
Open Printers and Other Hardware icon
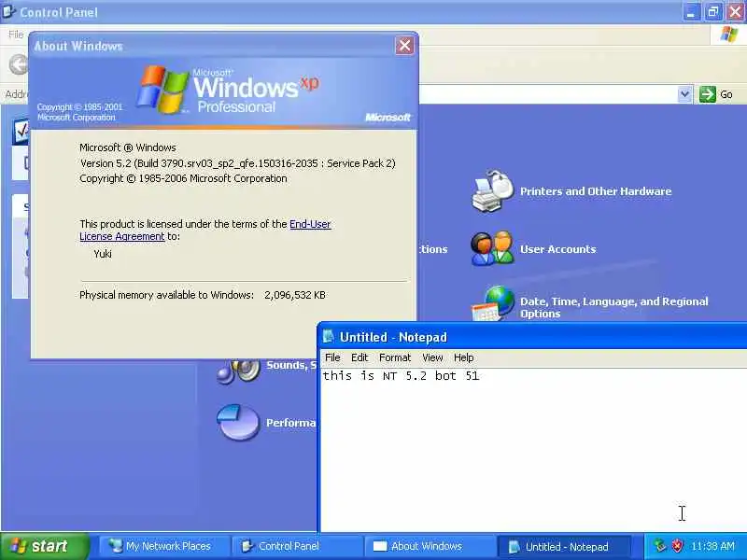tap(493, 191)
